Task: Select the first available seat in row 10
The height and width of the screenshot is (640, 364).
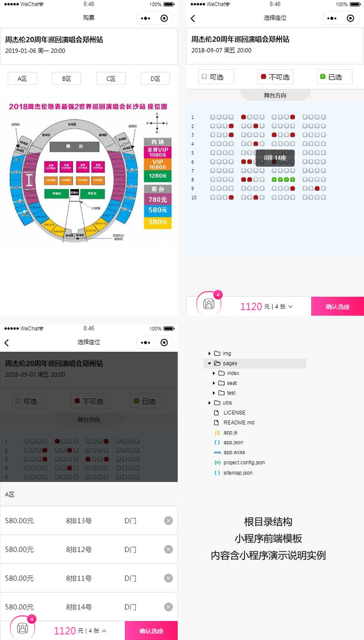Action: pyautogui.click(x=212, y=198)
